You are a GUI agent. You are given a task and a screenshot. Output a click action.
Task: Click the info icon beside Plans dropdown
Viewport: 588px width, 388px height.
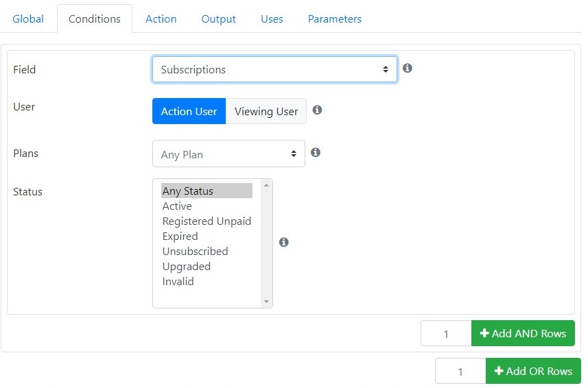point(316,152)
